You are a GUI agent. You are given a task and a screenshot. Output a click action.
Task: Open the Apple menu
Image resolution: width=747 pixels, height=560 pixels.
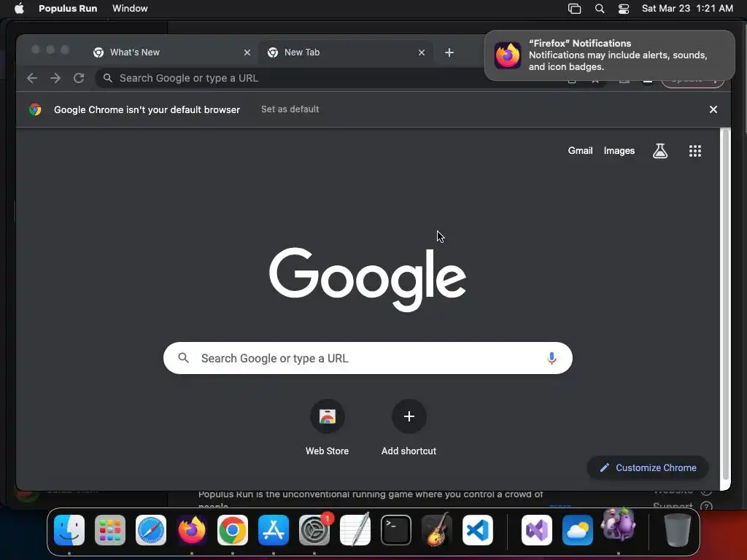19,9
